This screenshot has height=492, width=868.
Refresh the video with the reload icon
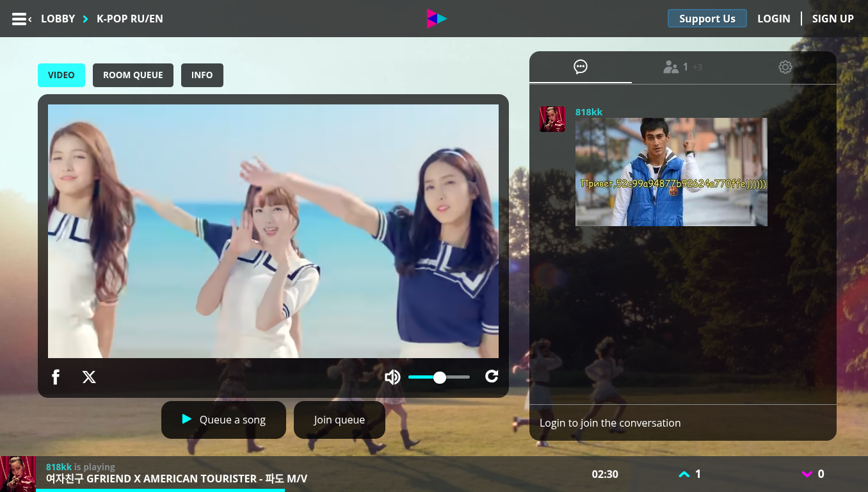click(492, 377)
